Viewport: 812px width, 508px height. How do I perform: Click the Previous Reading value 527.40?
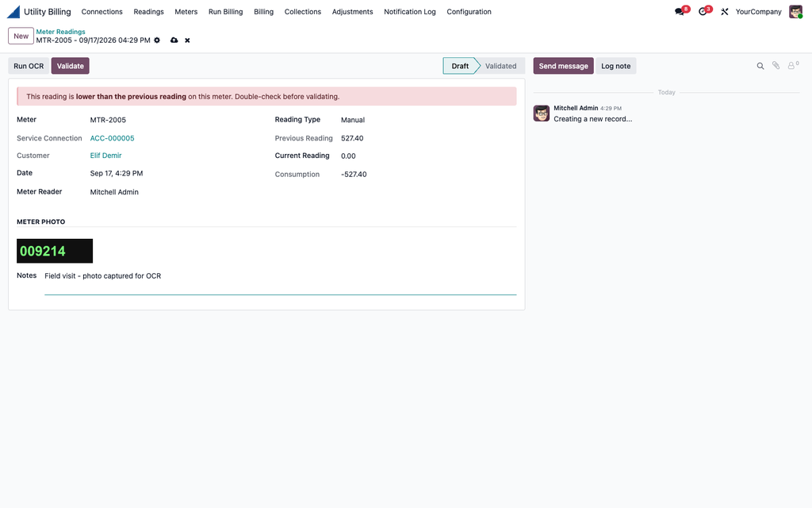[x=352, y=138]
